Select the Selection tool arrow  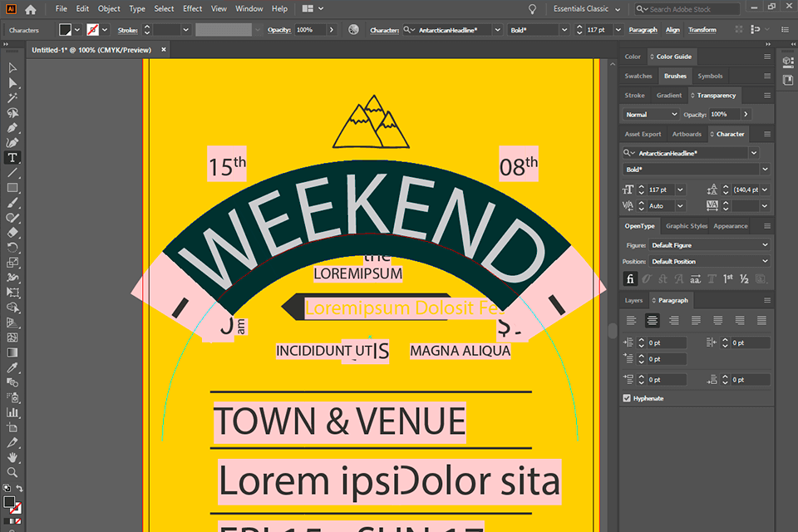pyautogui.click(x=12, y=67)
